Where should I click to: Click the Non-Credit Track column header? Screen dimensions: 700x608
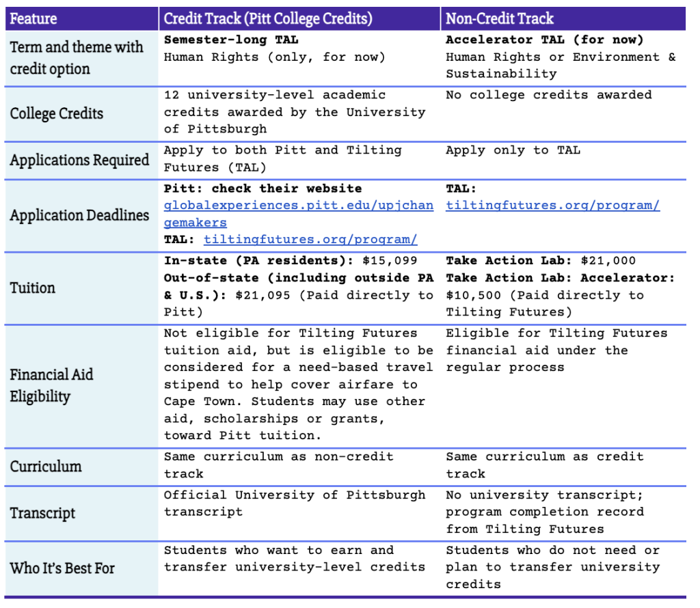[500, 18]
